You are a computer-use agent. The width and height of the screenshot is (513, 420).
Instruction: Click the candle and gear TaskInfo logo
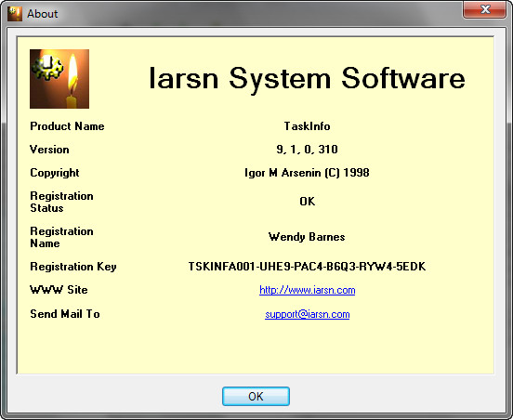coord(59,79)
